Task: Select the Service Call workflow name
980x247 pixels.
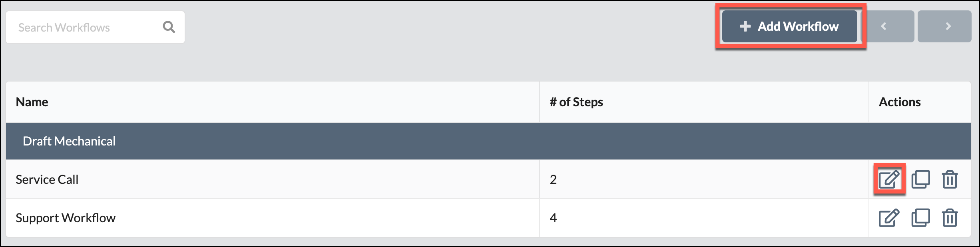Action: coord(47,179)
